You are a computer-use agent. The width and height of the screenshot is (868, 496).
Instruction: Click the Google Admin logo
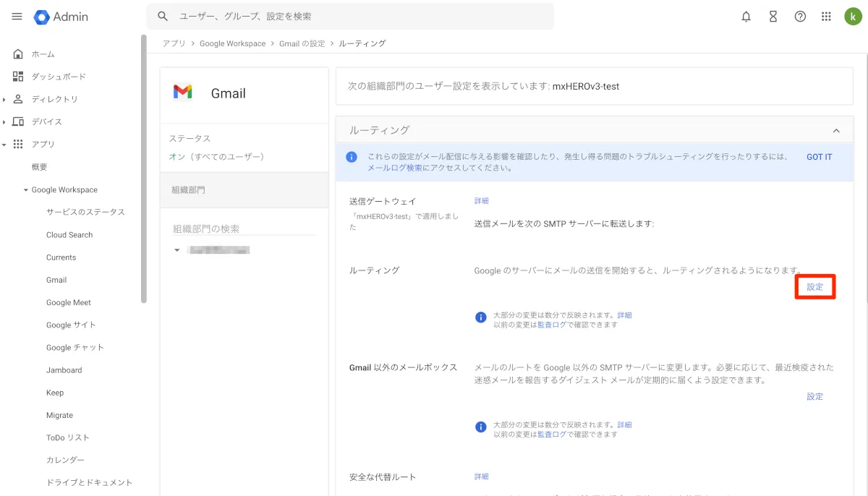(61, 17)
